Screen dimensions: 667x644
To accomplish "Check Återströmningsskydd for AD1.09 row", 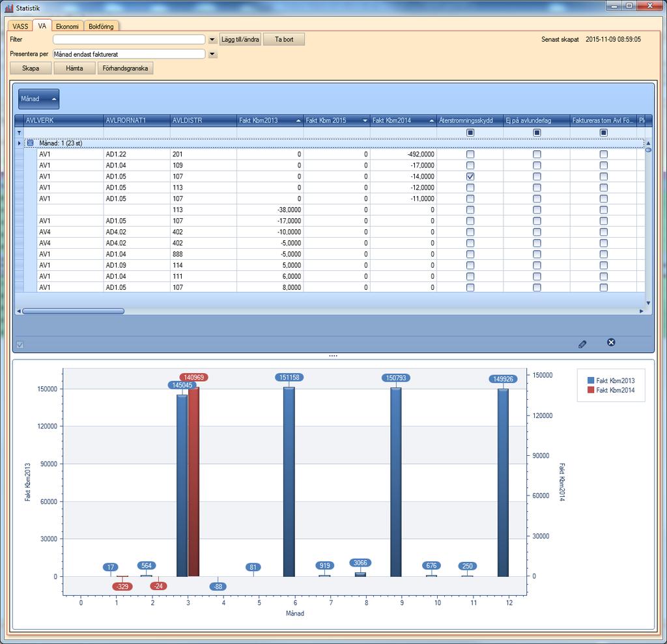I will tap(470, 266).
